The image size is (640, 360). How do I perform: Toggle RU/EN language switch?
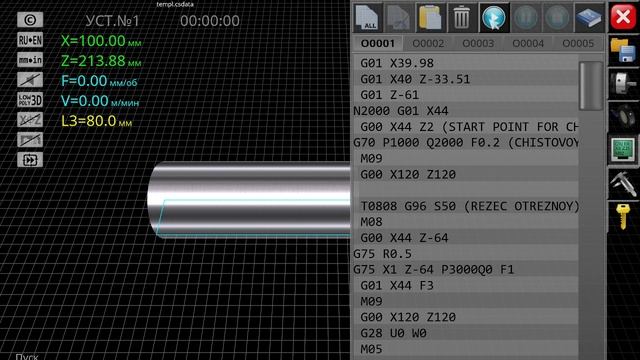(30, 40)
